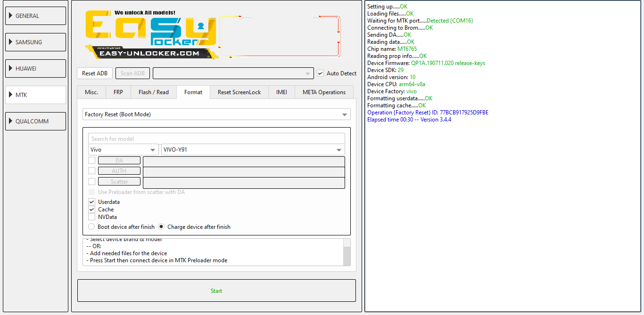Click the Start button
The width and height of the screenshot is (644, 315).
point(216,291)
